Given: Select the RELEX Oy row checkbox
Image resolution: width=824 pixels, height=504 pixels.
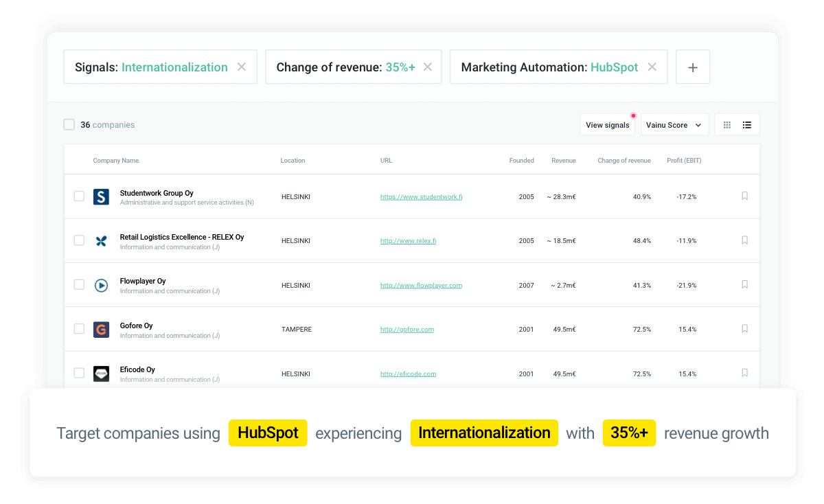Looking at the screenshot, I should point(79,240).
